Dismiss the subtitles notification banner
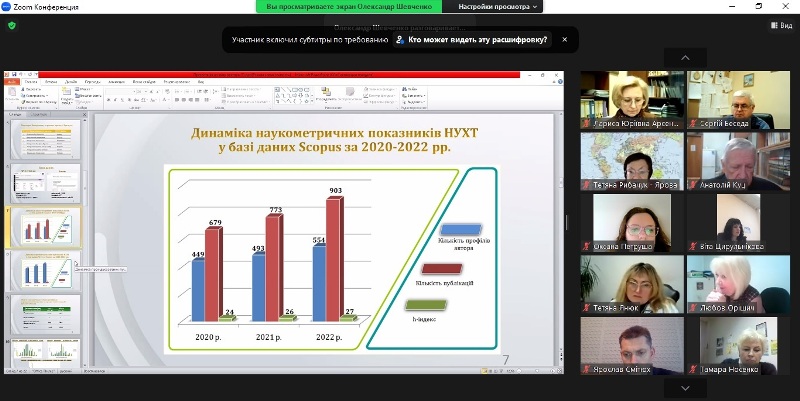800x401 pixels. (x=564, y=39)
